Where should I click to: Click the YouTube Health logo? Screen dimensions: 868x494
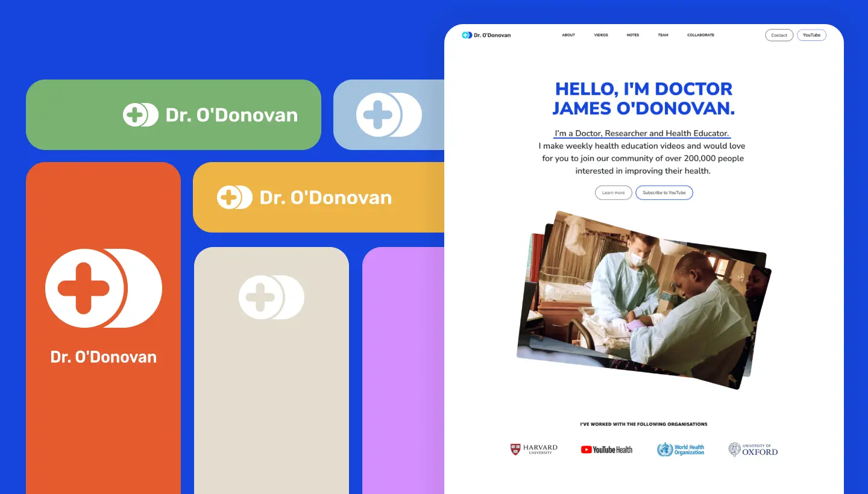pos(606,449)
